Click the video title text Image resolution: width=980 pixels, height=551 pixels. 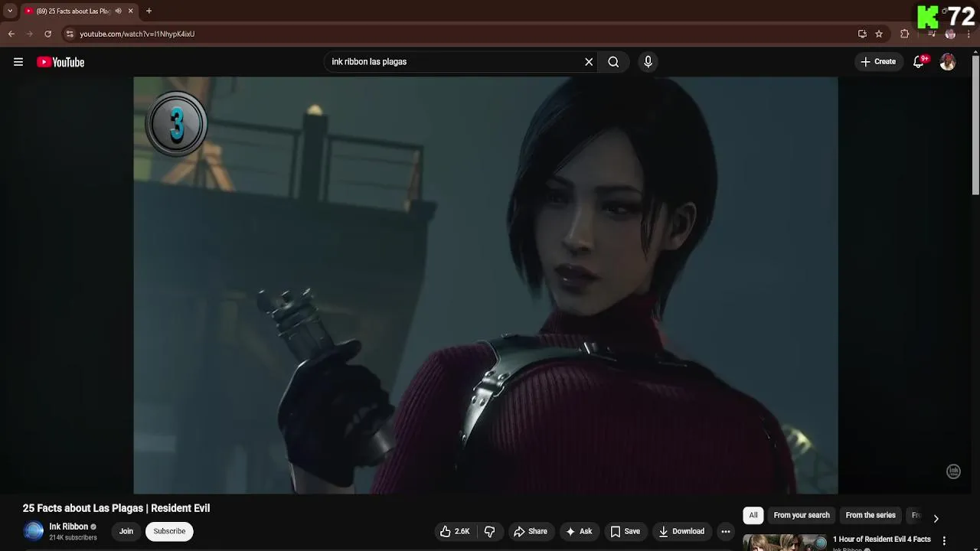[116, 508]
